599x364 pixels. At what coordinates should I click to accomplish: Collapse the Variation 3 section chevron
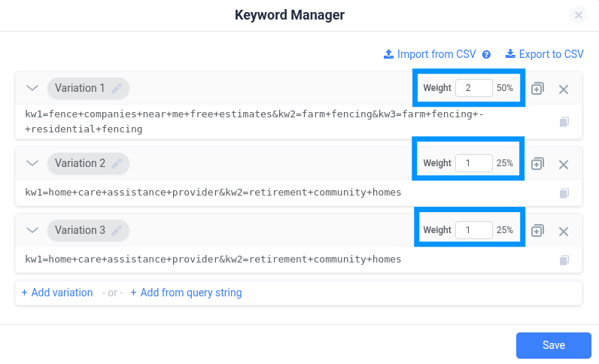[x=32, y=230]
